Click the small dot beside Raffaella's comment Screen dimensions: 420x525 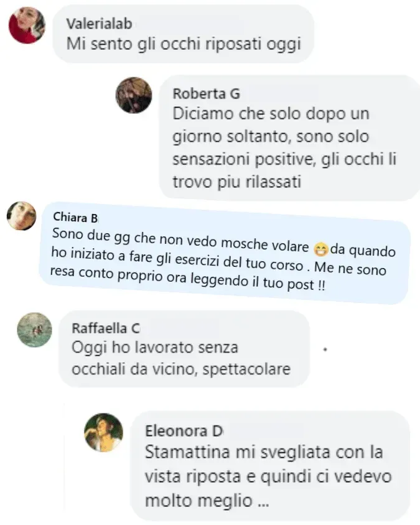325,350
